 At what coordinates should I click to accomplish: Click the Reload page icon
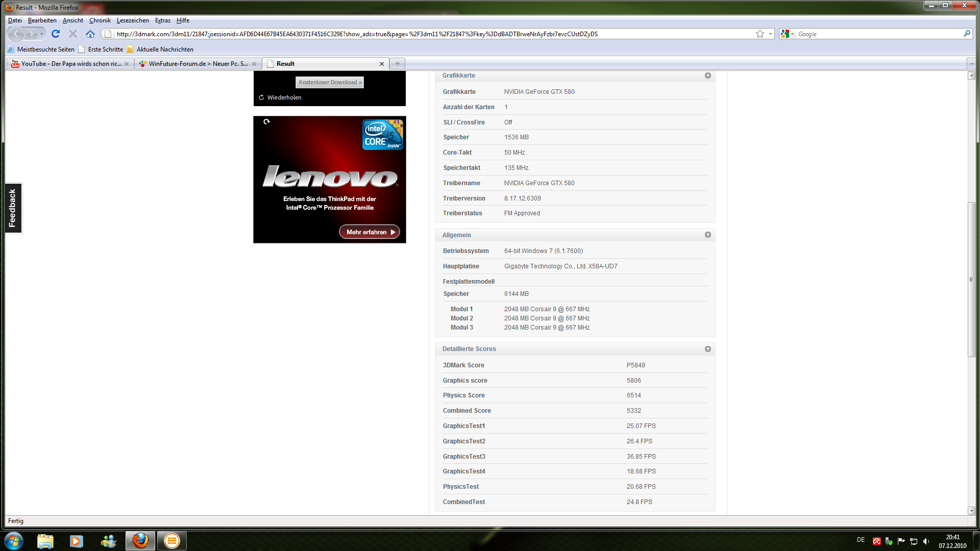click(x=56, y=34)
